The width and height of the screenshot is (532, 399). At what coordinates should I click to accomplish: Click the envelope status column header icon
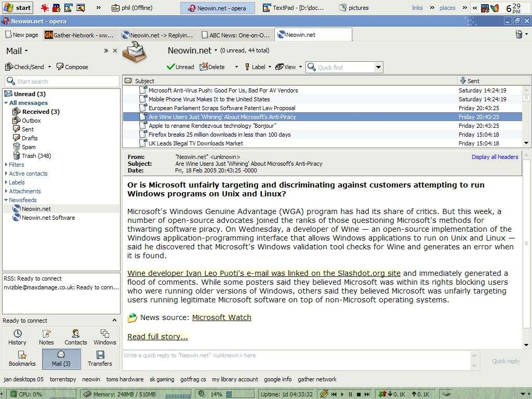tap(128, 81)
